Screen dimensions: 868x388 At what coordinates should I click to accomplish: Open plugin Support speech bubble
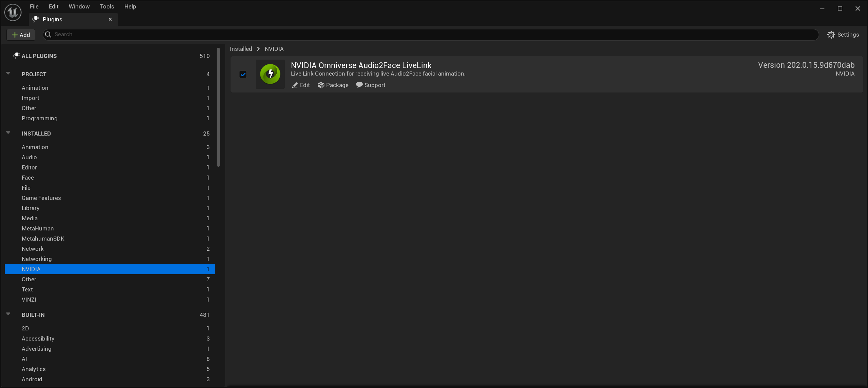click(359, 85)
